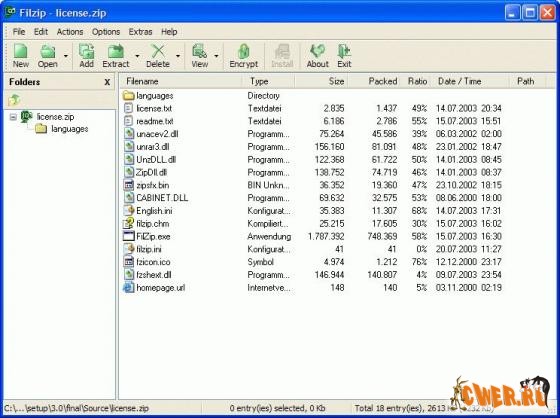Screen dimensions: 560x418
Task: Select the disabled Install toolbar icon
Action: pos(282,51)
